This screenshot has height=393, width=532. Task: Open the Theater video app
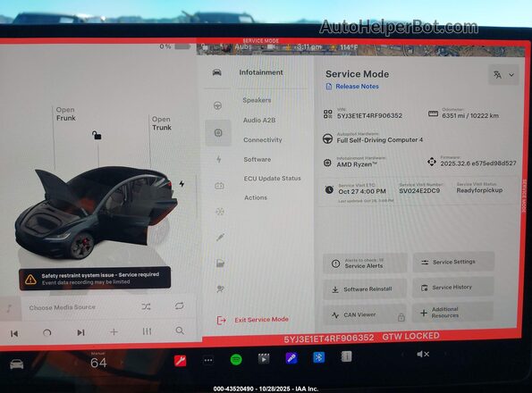[x=264, y=358]
